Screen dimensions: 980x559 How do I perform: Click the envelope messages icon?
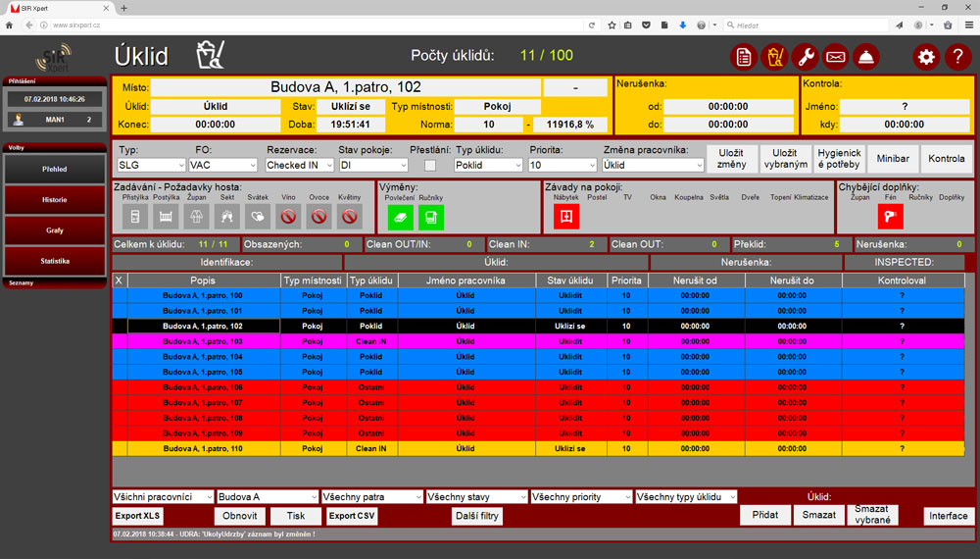[835, 57]
